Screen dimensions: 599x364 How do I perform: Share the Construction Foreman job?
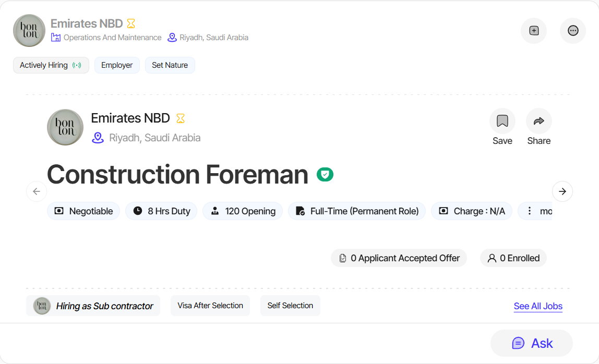tap(538, 122)
